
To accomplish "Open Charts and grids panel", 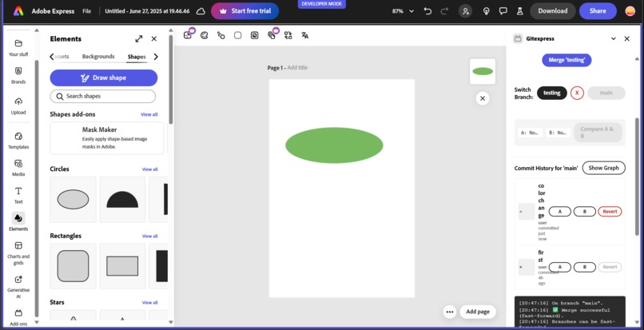I will [x=18, y=253].
